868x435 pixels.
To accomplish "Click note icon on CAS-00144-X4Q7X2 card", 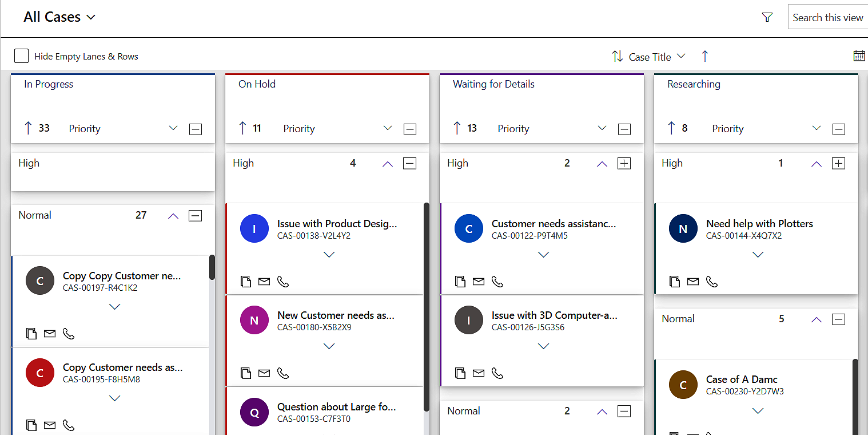I will pos(674,281).
